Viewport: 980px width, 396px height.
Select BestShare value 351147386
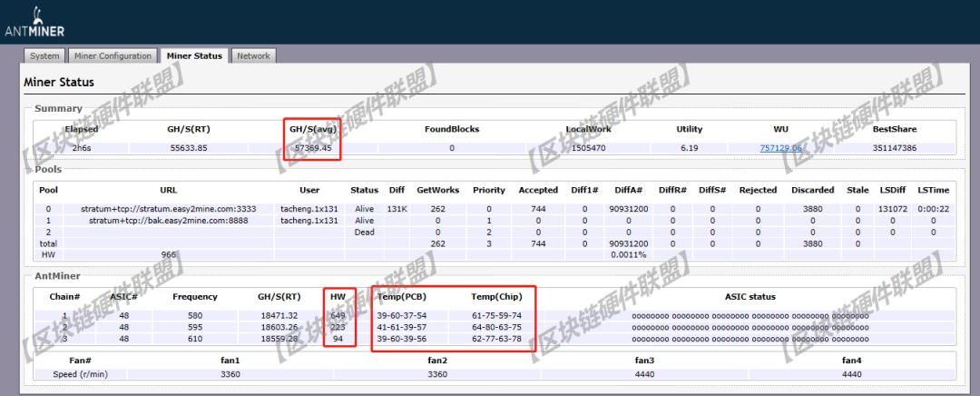(895, 148)
